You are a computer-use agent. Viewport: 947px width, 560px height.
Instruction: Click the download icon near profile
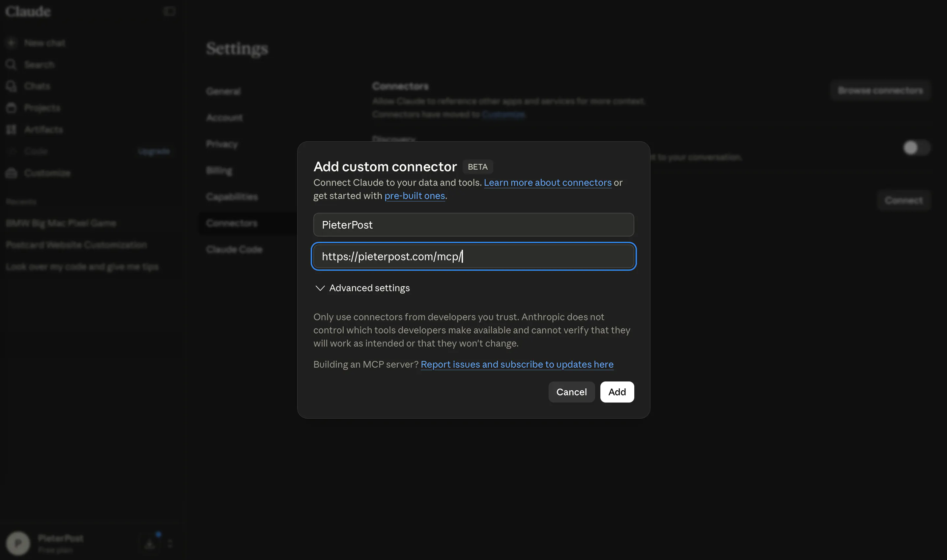tap(150, 544)
